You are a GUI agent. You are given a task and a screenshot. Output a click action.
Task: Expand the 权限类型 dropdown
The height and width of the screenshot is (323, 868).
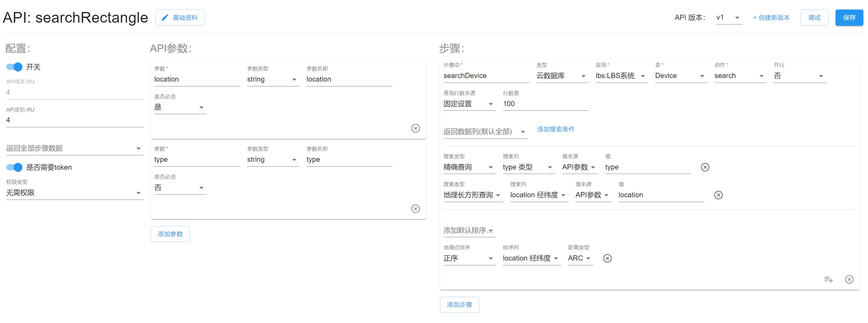[x=74, y=193]
